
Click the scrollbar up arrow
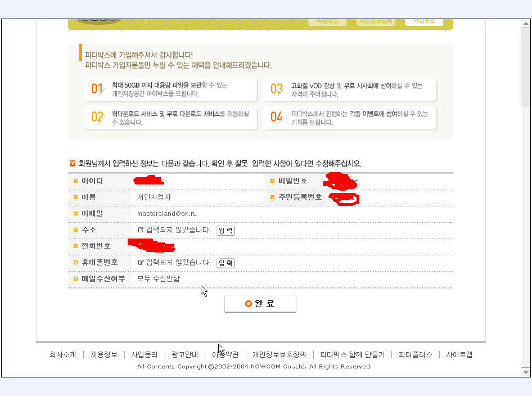526,23
